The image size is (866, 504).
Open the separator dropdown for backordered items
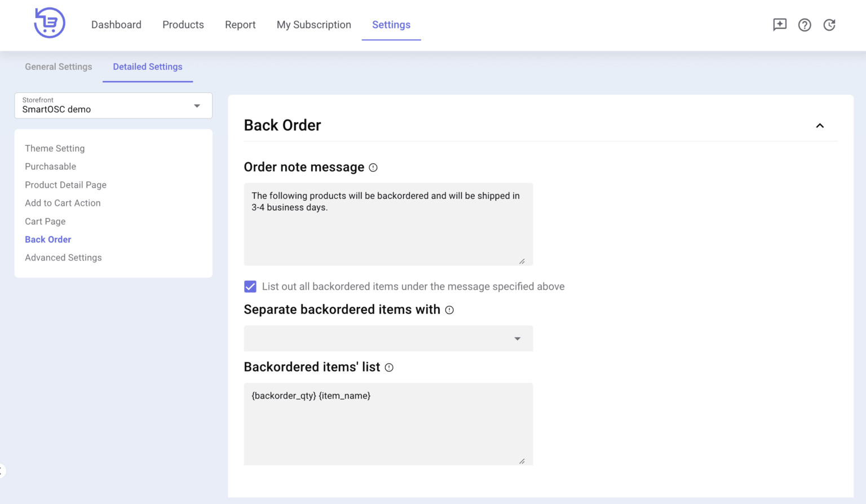coord(388,338)
